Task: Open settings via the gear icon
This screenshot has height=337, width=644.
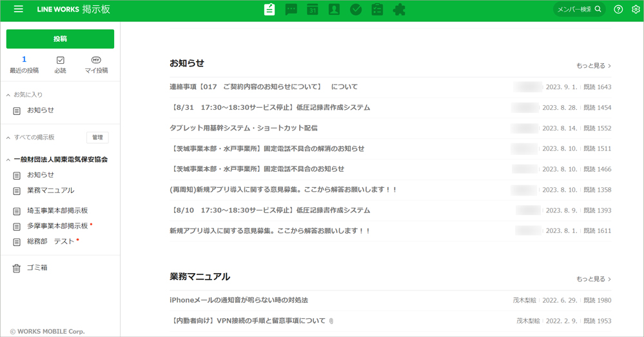Action: (x=636, y=9)
